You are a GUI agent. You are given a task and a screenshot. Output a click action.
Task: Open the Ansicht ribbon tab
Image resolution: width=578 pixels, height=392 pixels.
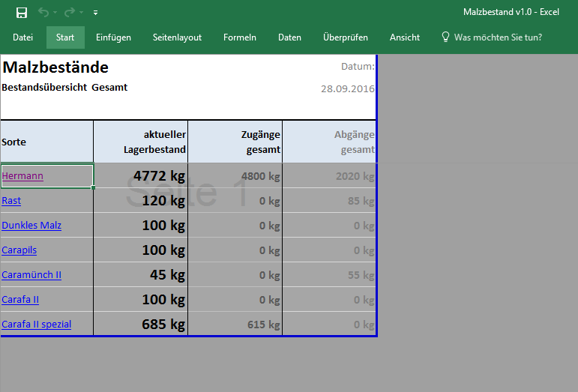click(405, 37)
